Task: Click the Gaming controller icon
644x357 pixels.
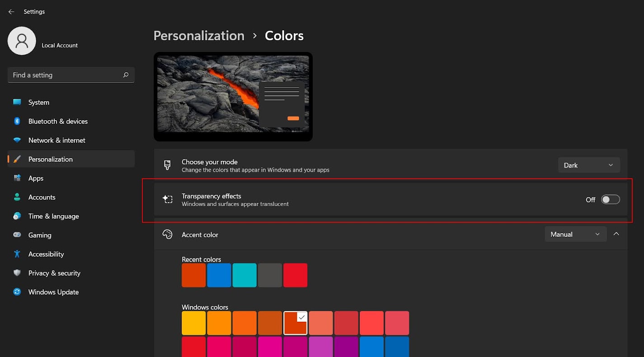Action: [17, 235]
